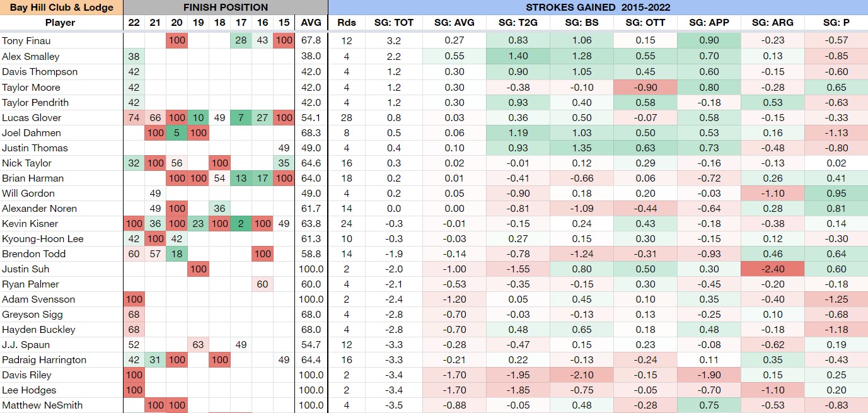This screenshot has height=413, width=868.
Task: Click the STROKES GAINED 2015-2022 header
Action: (598, 8)
